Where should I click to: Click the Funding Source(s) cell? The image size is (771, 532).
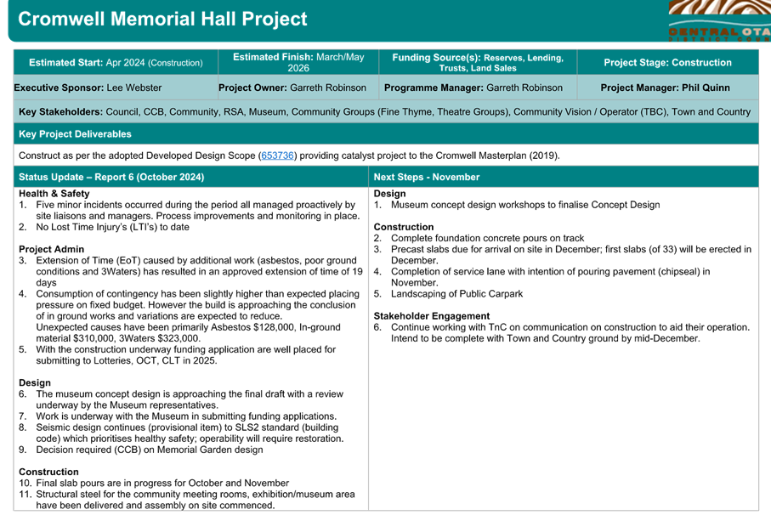click(x=478, y=62)
